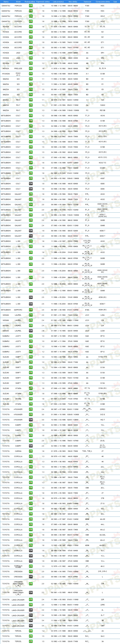Click the Oznaczenie silnika column header
The width and height of the screenshot is (120, 644).
click(x=103, y=2)
